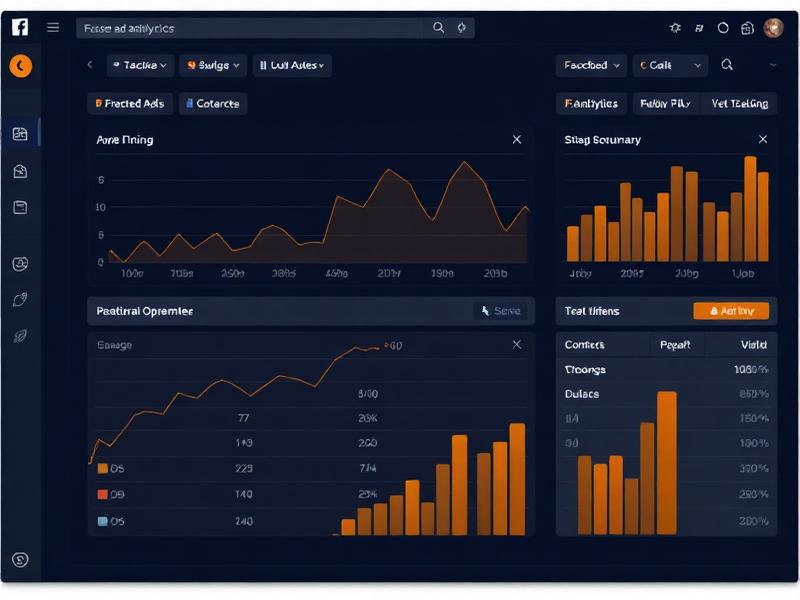
Task: Open the Luit Aules dropdown
Action: click(292, 65)
